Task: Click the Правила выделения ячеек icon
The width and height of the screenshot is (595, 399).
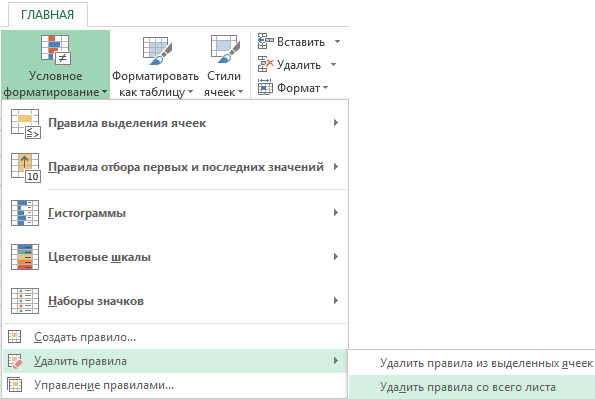Action: (x=25, y=123)
